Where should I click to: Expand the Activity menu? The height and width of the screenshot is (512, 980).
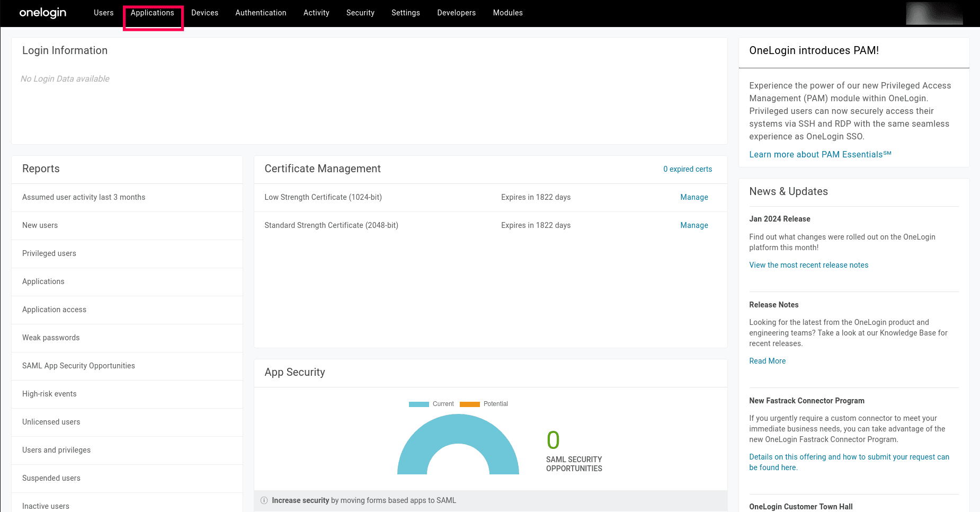(x=316, y=13)
